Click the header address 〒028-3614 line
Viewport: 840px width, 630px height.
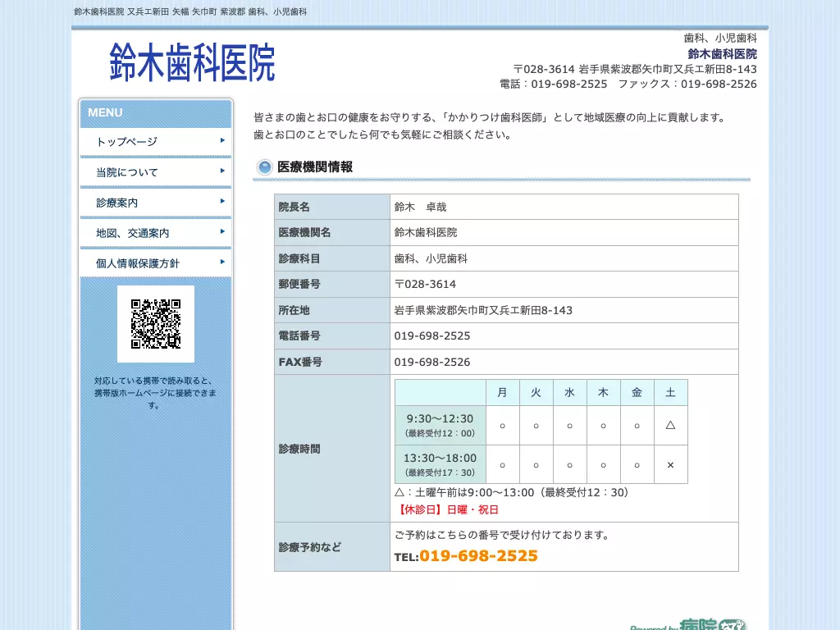[635, 69]
